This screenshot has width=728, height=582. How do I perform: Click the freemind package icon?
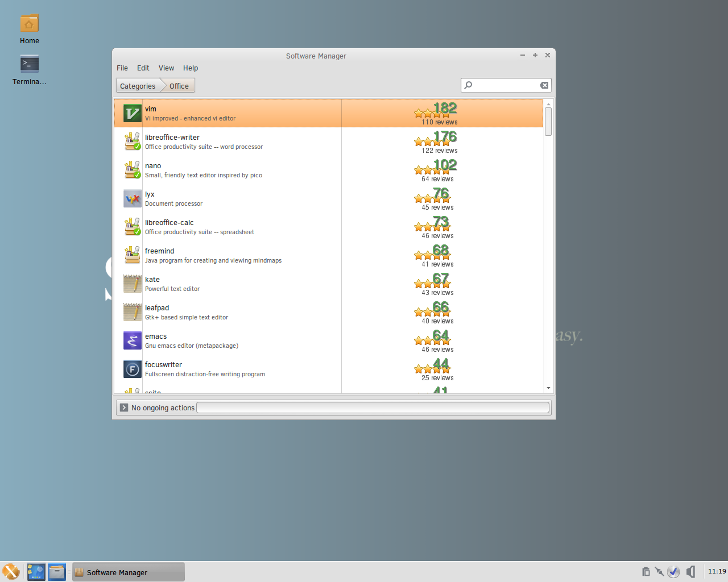click(132, 255)
